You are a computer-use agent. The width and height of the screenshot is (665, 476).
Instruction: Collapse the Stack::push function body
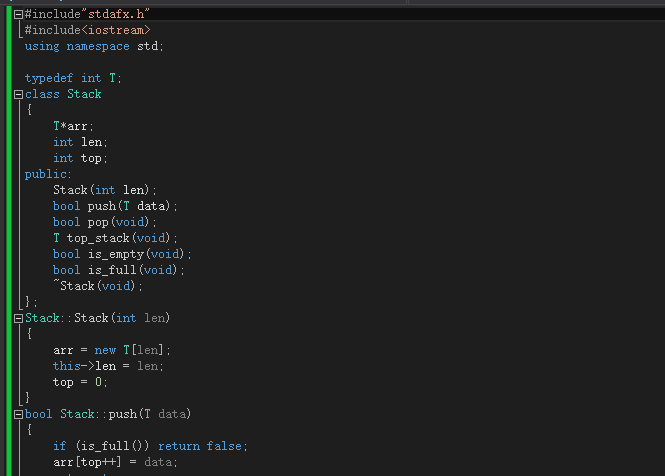point(18,414)
